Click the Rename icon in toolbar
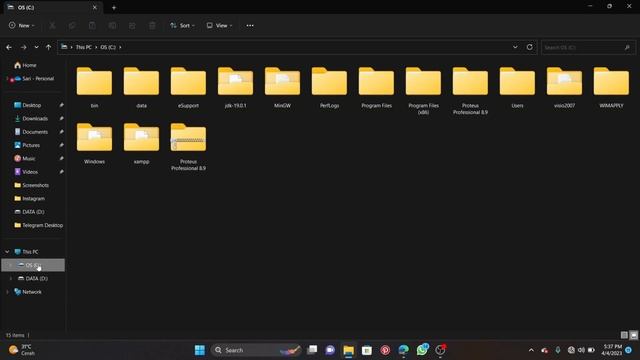This screenshot has width=640, height=360. (x=112, y=25)
